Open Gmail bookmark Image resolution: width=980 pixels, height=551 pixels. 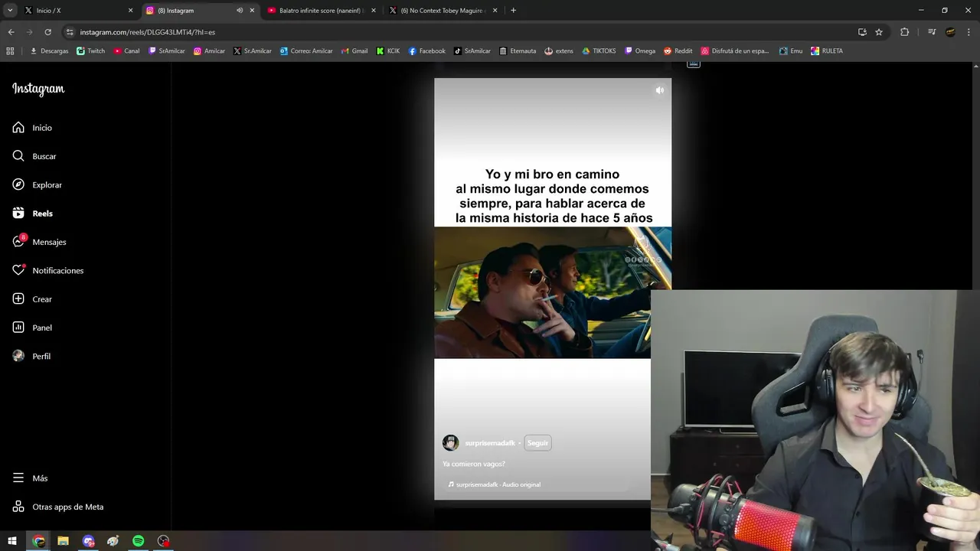tap(354, 51)
